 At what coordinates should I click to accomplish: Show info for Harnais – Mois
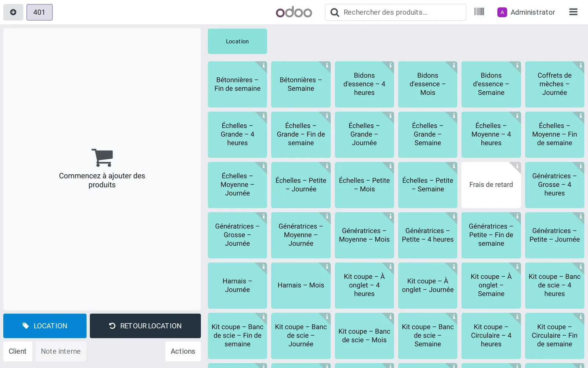327,266
